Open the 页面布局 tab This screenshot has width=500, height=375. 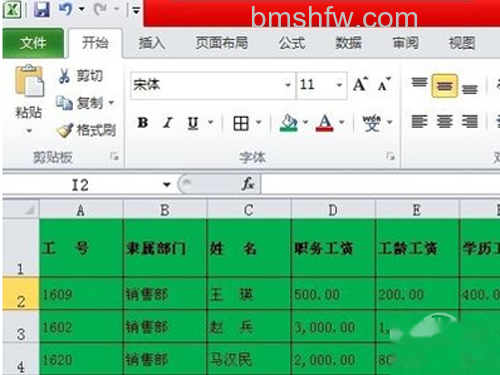[x=222, y=43]
